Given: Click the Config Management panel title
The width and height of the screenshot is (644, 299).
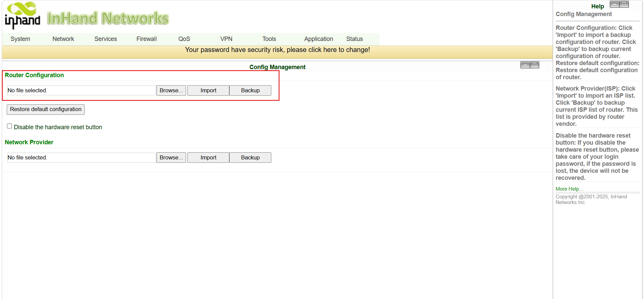Looking at the screenshot, I should pyautogui.click(x=277, y=67).
